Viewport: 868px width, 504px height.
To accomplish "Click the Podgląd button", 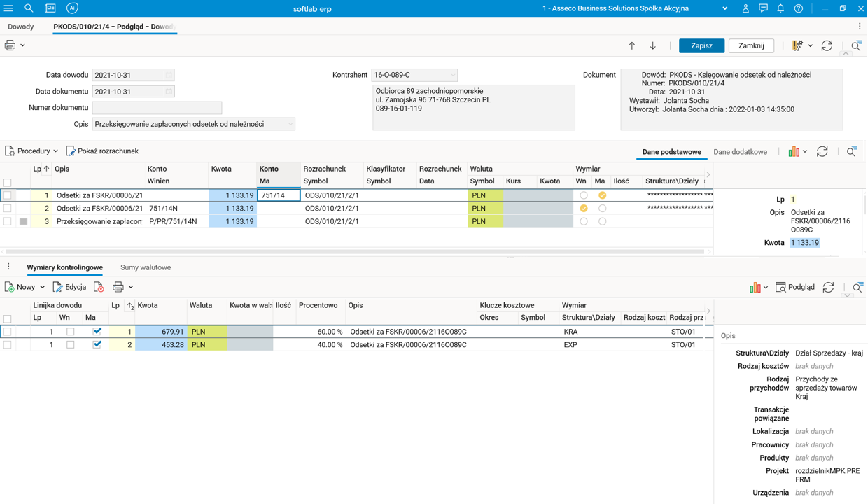I will point(795,287).
